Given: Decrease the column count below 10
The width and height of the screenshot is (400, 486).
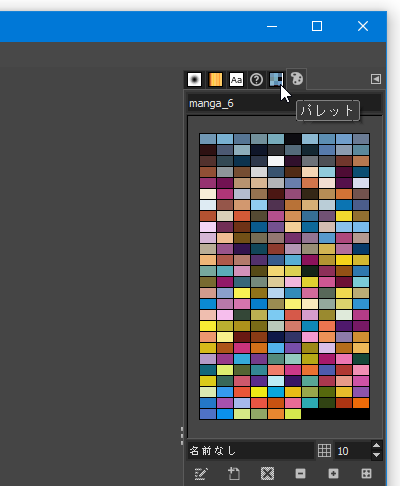Looking at the screenshot, I should coord(377,455).
